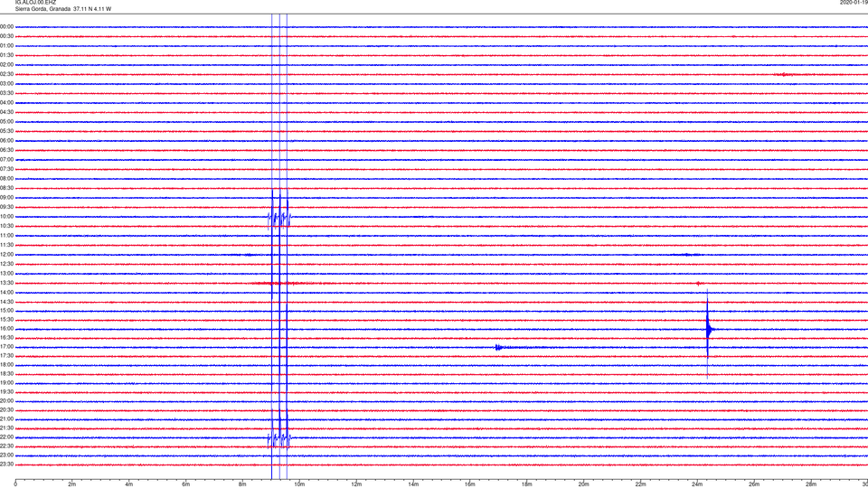
Task: Click the '04:30' time label
Action: (6, 112)
